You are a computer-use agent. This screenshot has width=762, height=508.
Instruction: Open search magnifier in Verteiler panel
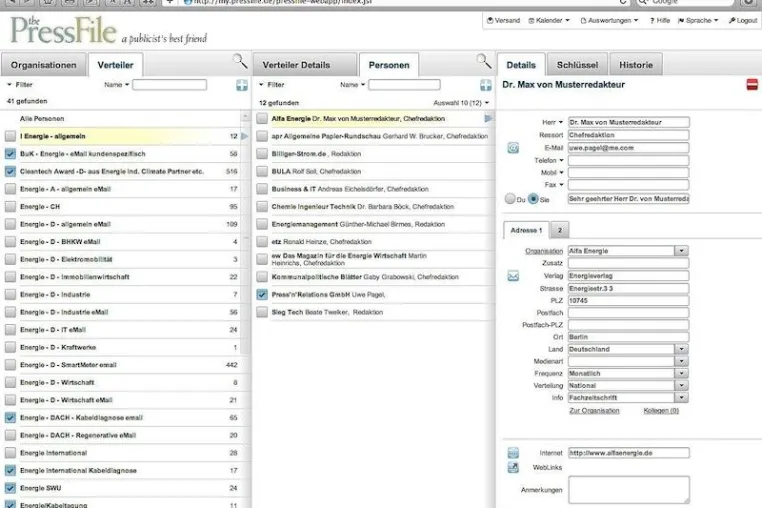point(240,61)
